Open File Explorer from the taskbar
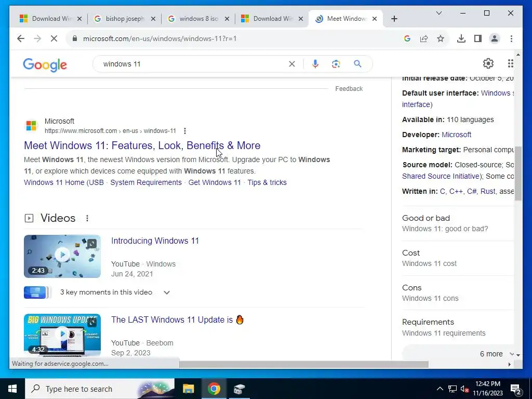The height and width of the screenshot is (399, 532). [x=188, y=389]
